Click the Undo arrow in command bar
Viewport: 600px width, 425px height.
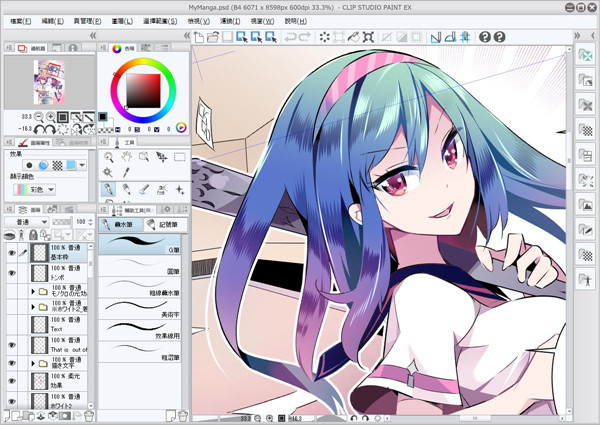[291, 37]
